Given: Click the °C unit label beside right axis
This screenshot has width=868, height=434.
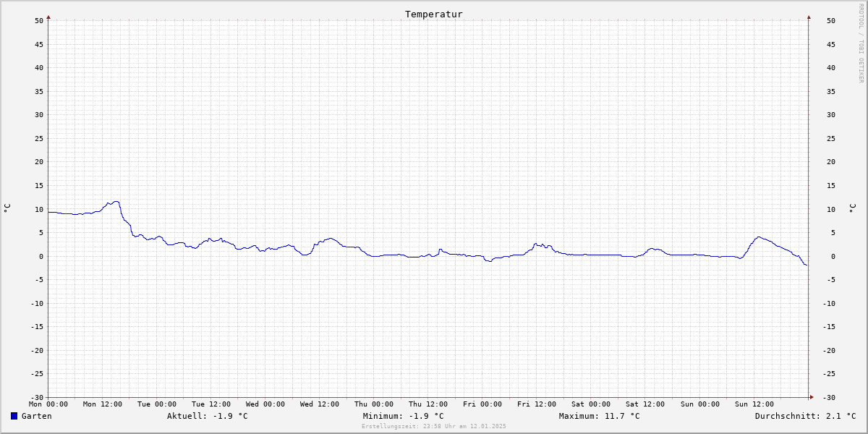Looking at the screenshot, I should 852,208.
